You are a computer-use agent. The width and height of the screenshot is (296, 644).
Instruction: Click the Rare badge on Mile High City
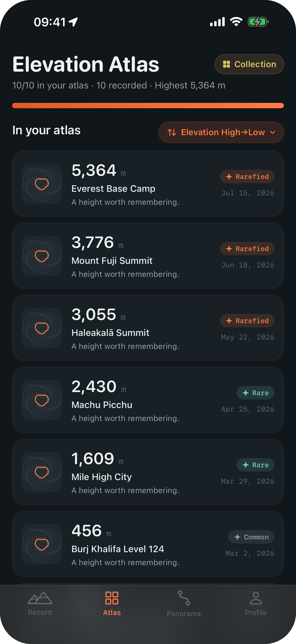[x=255, y=465]
